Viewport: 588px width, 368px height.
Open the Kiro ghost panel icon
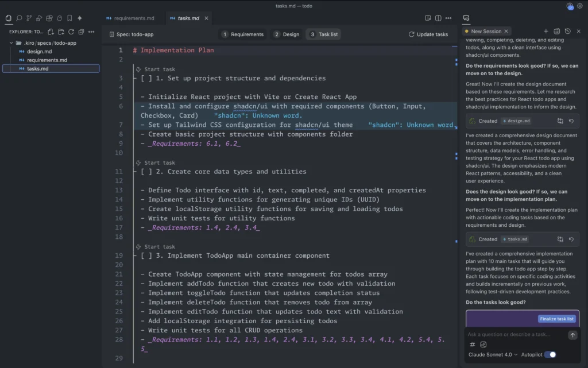59,18
